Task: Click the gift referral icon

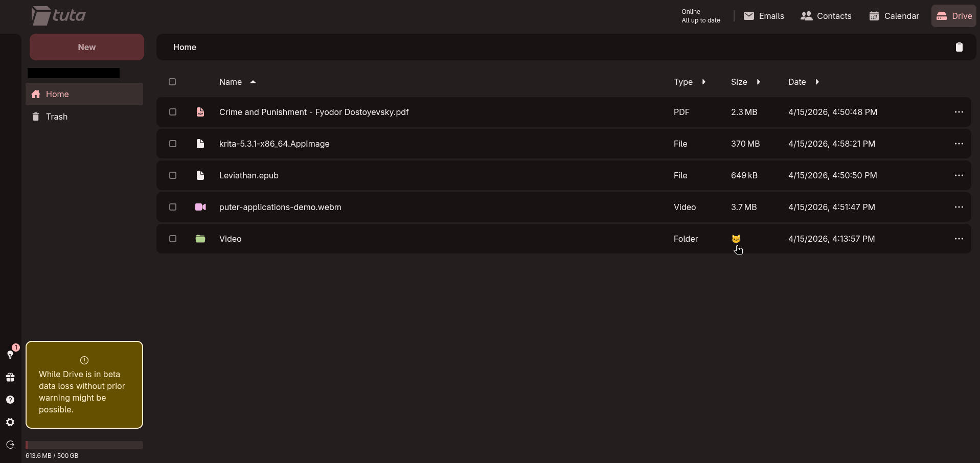Action: tap(10, 378)
